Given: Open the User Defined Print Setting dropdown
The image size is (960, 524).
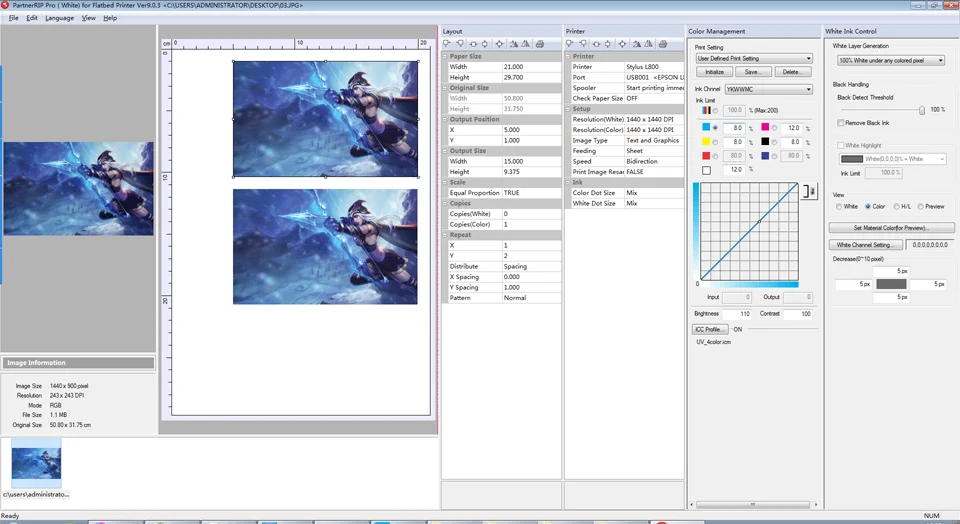Looking at the screenshot, I should 754,59.
